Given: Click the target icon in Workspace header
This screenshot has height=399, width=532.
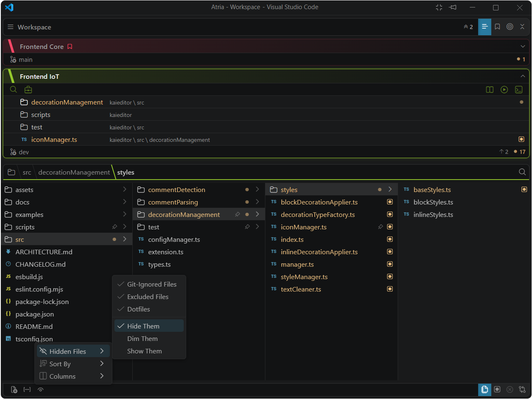Looking at the screenshot, I should (x=510, y=27).
